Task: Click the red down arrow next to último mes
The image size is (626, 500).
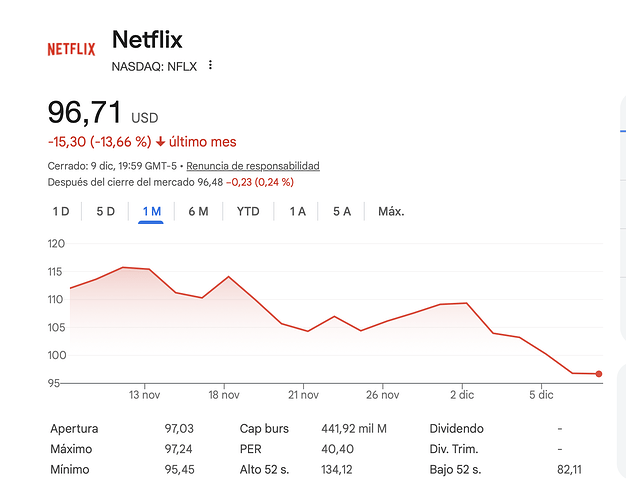Action: point(160,141)
